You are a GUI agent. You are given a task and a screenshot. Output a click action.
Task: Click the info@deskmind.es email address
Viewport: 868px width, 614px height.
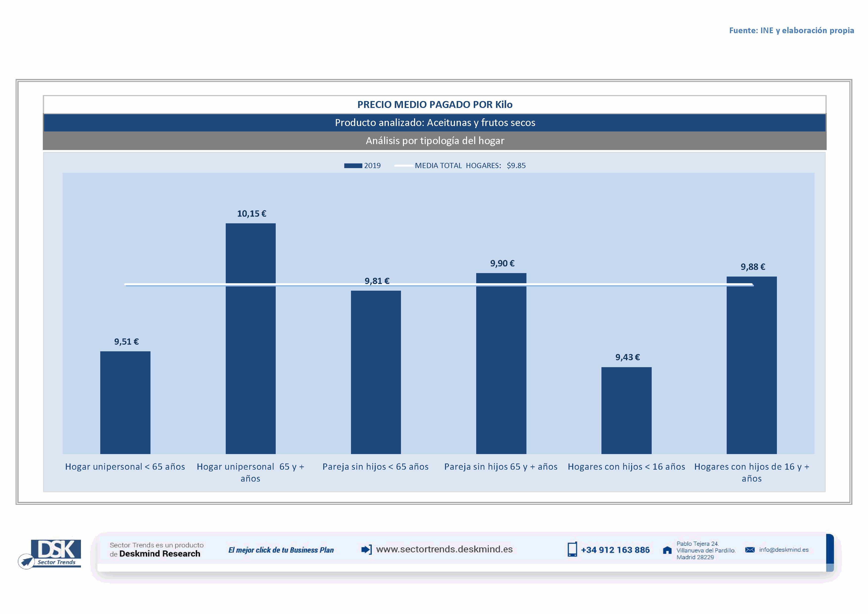pos(784,550)
